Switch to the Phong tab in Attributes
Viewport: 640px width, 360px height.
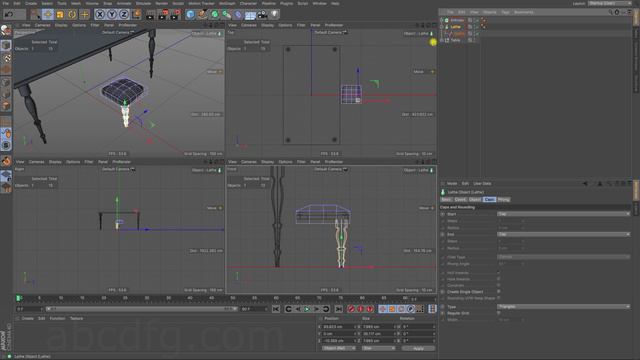tap(504, 200)
